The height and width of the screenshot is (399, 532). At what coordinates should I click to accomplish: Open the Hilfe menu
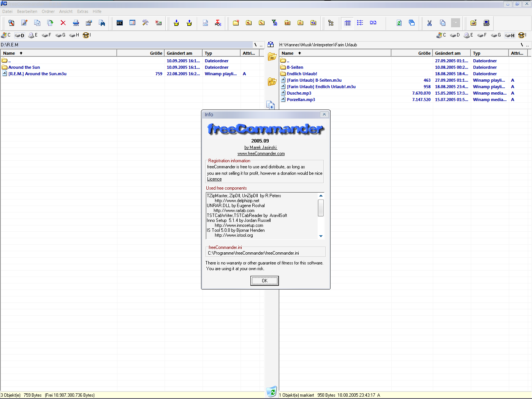click(x=97, y=11)
